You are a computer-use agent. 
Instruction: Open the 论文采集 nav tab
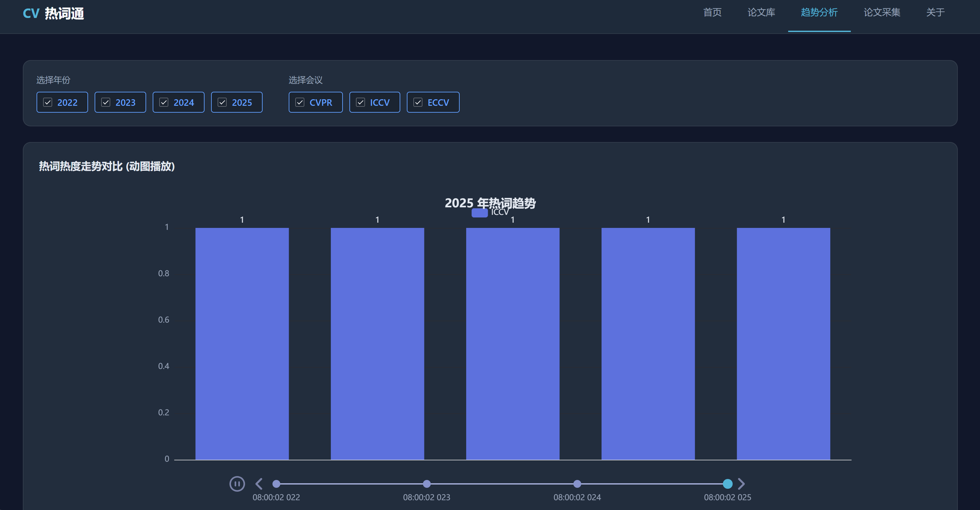[x=881, y=12]
